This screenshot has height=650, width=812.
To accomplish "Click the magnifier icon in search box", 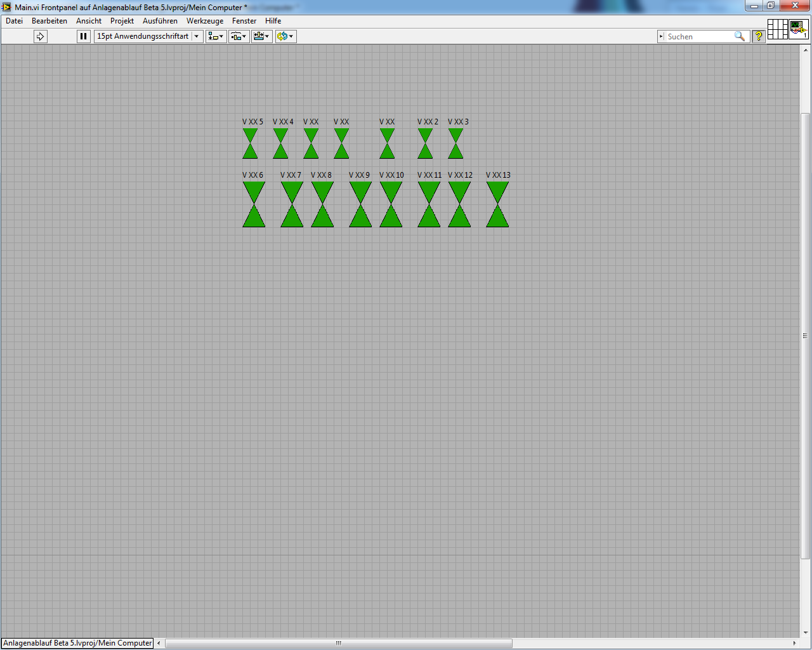I will [740, 36].
